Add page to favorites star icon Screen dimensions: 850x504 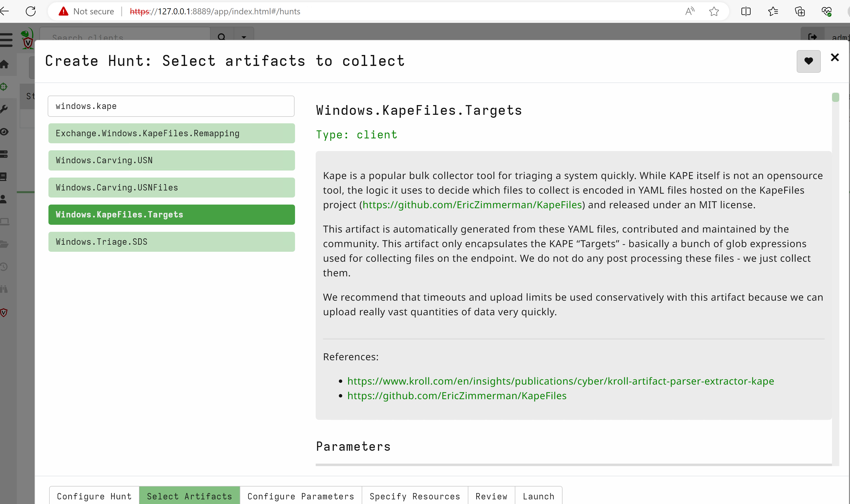click(714, 11)
